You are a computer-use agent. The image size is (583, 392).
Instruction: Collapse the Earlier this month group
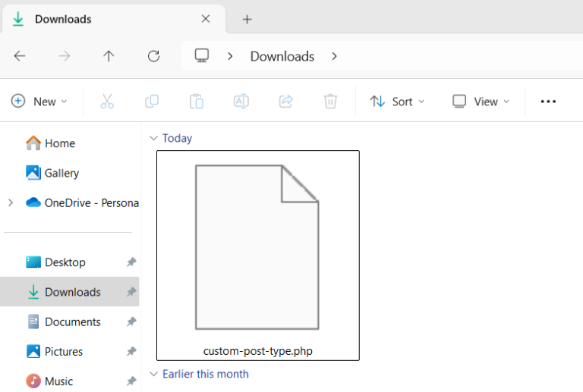(x=153, y=374)
